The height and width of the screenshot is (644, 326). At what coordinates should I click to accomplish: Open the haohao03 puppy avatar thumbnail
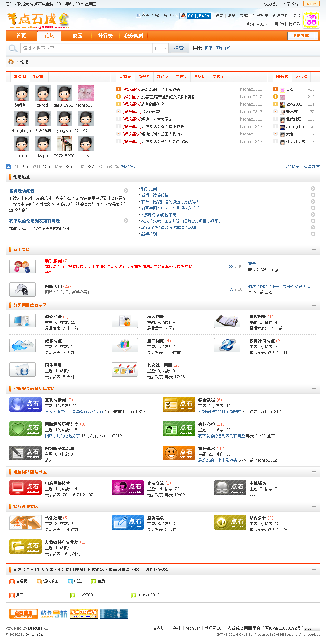pos(86,93)
